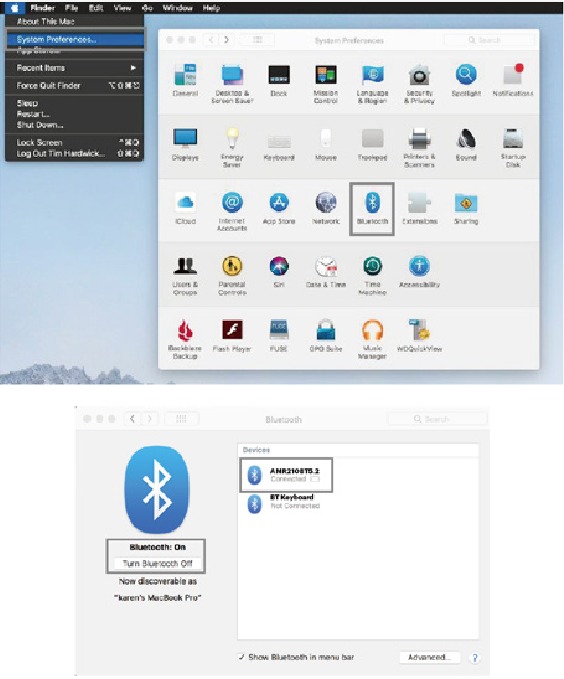Open the Finder menu

click(42, 7)
